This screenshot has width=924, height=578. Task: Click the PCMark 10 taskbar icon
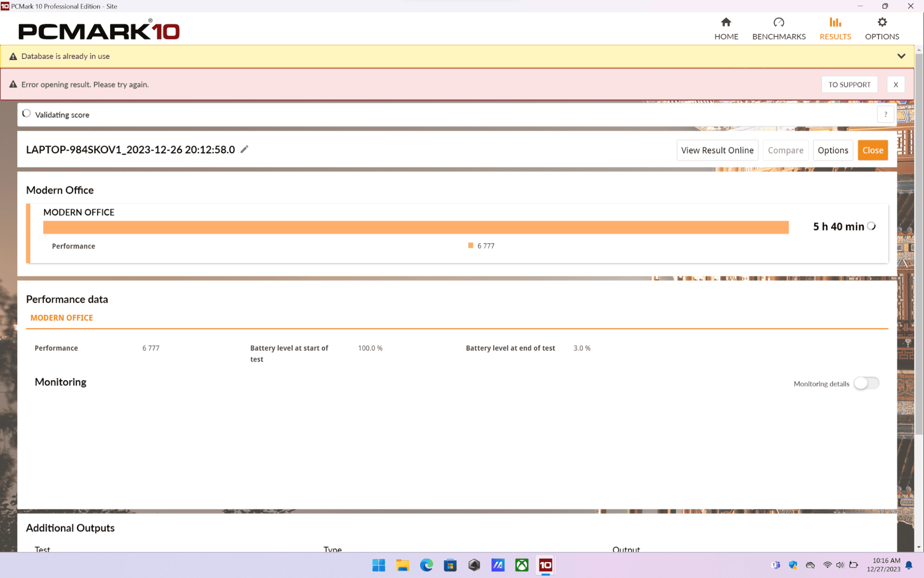545,565
